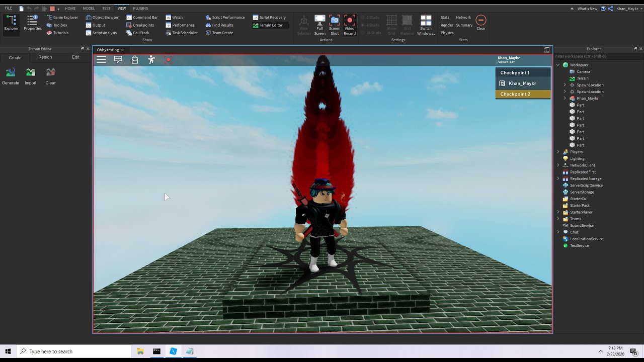The width and height of the screenshot is (644, 362).
Task: Take a Screen Shot
Action: click(x=335, y=25)
